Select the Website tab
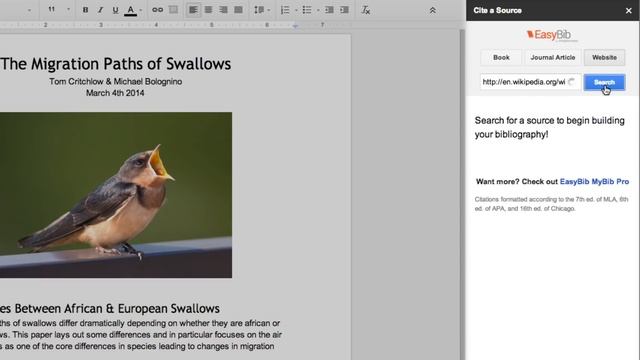Image resolution: width=640 pixels, height=360 pixels. click(x=604, y=58)
